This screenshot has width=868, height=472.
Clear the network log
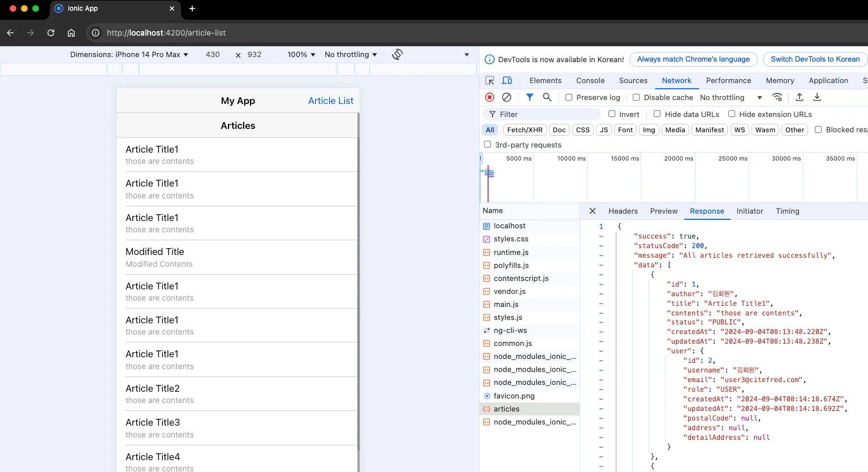click(x=507, y=97)
